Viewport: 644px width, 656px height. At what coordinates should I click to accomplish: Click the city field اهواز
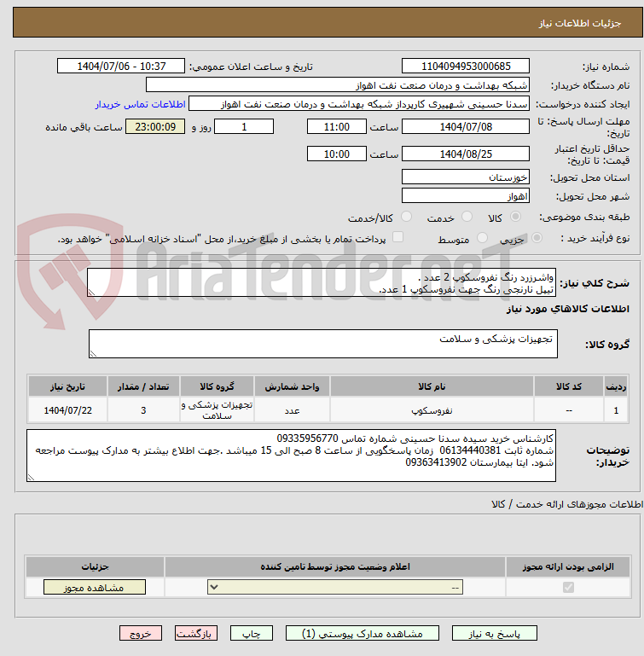point(466,196)
